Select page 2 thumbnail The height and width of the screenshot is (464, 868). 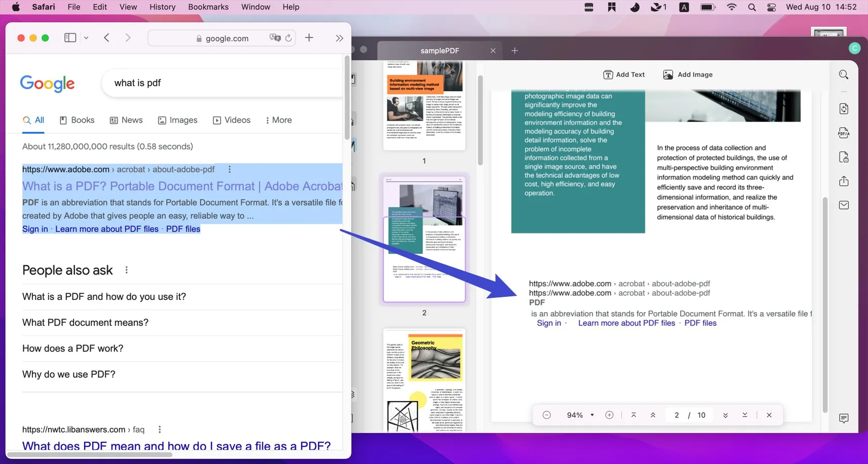click(424, 239)
